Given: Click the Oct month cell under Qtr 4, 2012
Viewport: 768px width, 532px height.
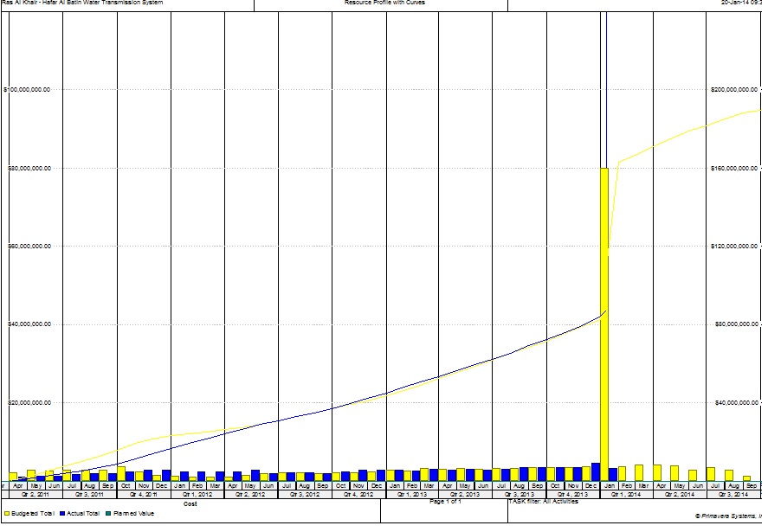Looking at the screenshot, I should [341, 486].
